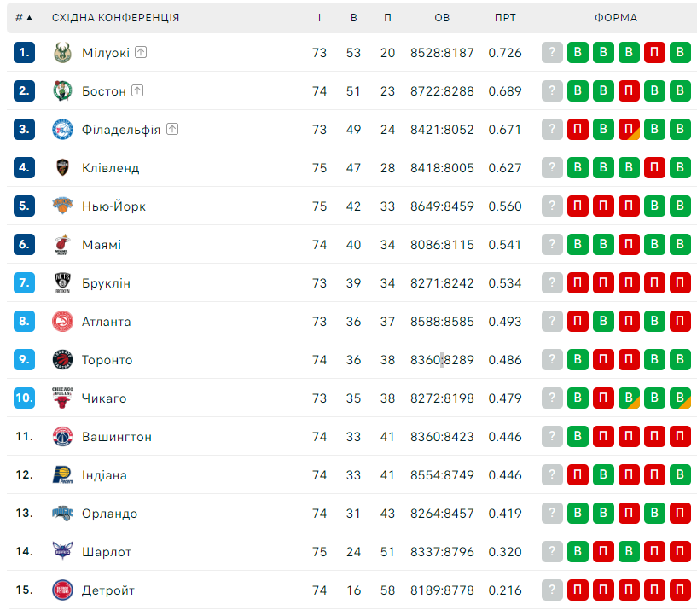Click the Boston Celtics logo icon
The height and width of the screenshot is (616, 697).
coord(62,90)
